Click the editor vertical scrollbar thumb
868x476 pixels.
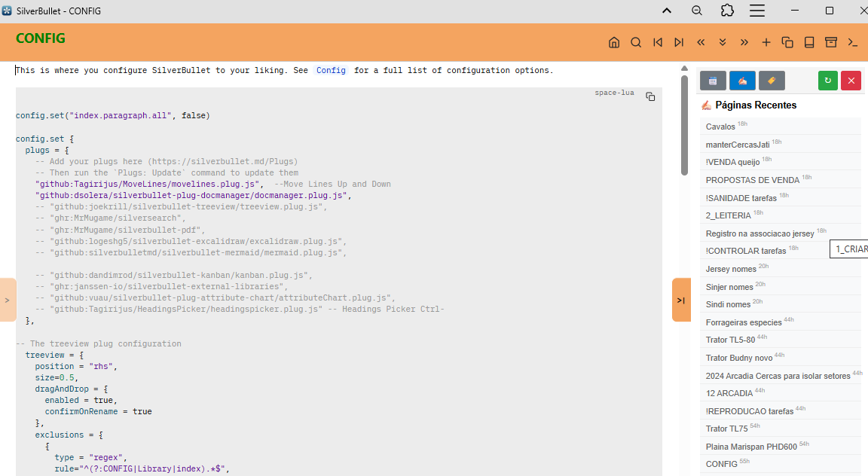click(684, 124)
